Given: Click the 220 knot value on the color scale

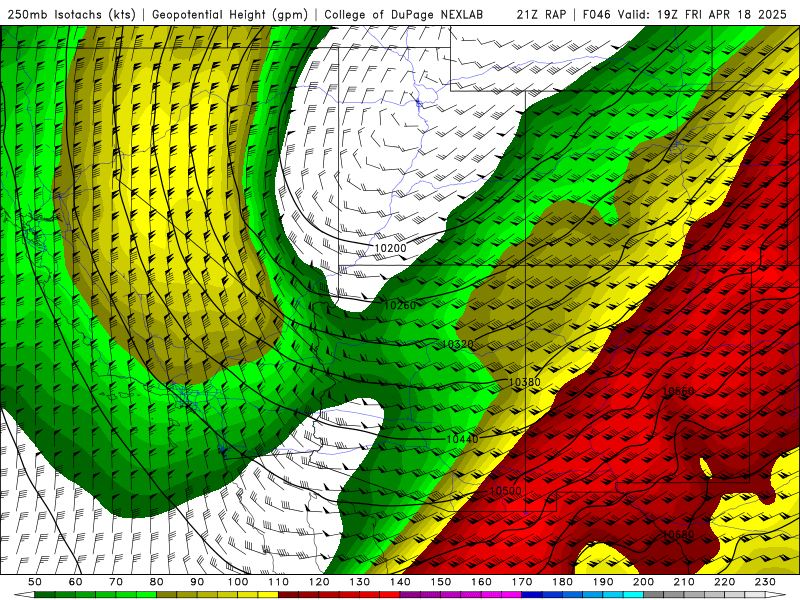Looking at the screenshot, I should [724, 582].
